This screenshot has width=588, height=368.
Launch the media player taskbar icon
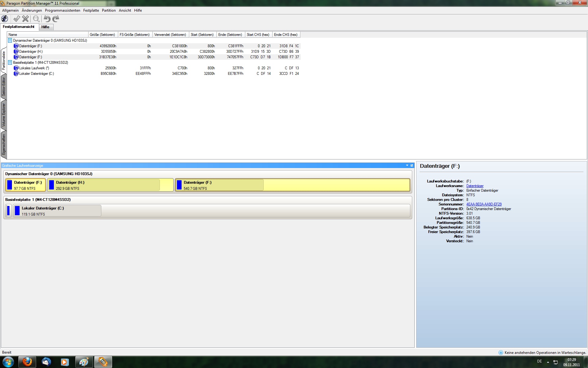coord(65,362)
